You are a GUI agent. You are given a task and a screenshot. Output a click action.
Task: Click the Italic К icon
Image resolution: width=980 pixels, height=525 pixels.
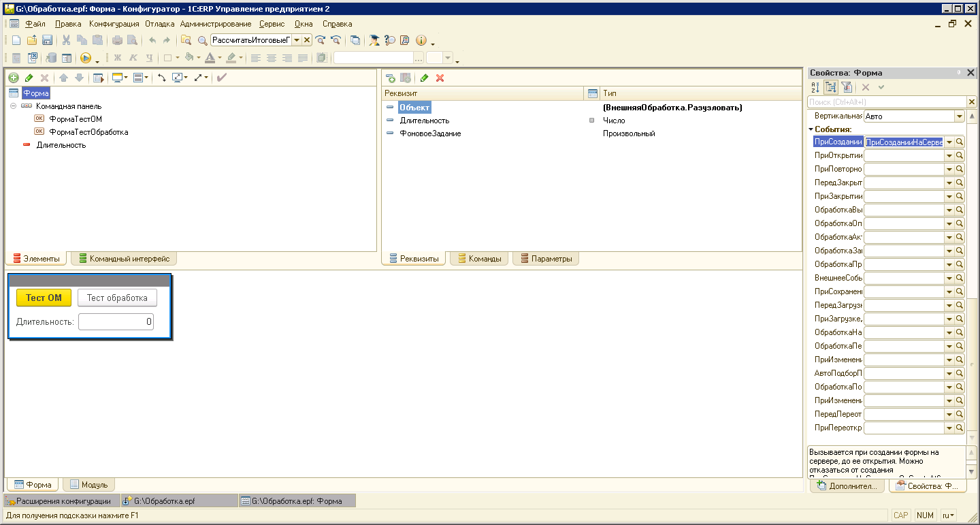[x=133, y=58]
